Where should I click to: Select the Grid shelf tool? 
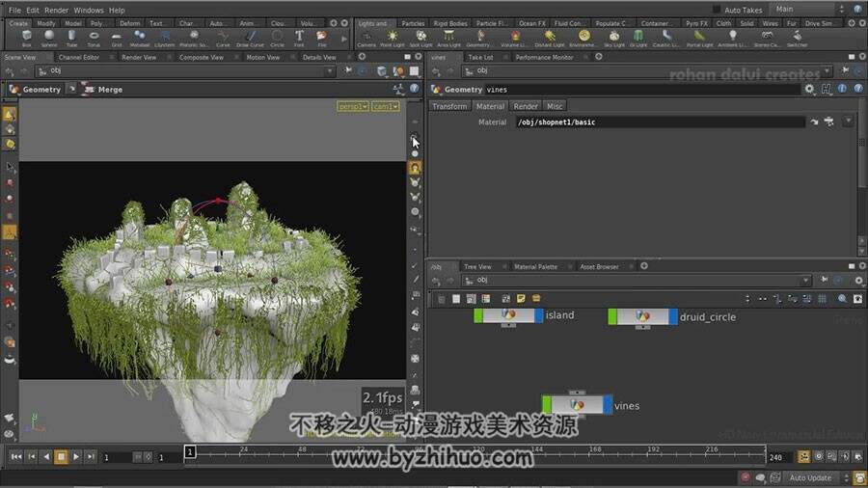pyautogui.click(x=117, y=39)
